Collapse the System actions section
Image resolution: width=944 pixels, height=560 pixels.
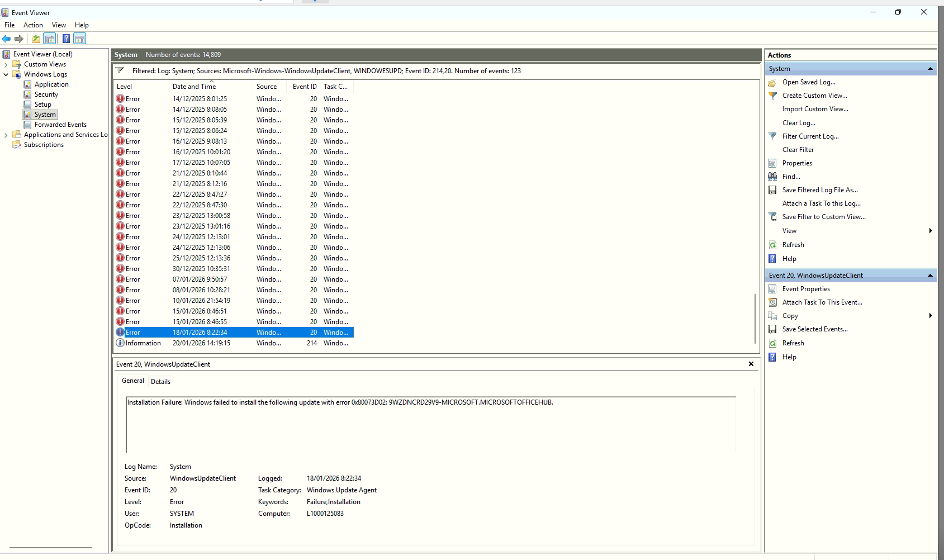(x=930, y=69)
